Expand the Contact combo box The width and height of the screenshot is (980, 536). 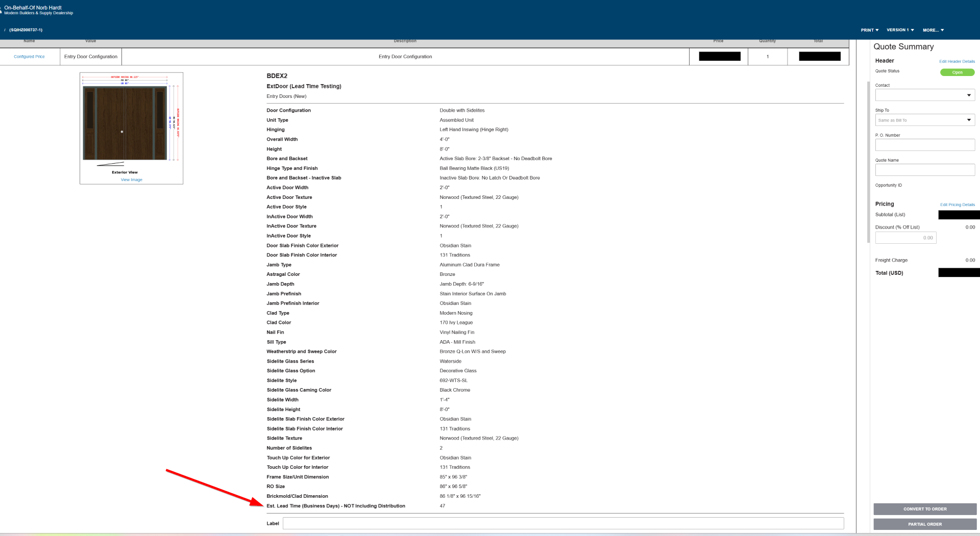tap(925, 95)
